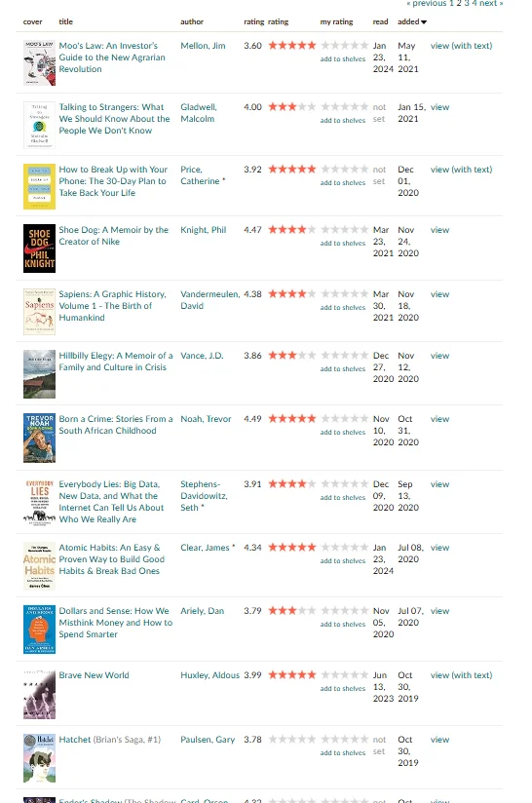The image size is (532, 803).
Task: Sort list by author column header
Action: [x=192, y=21]
